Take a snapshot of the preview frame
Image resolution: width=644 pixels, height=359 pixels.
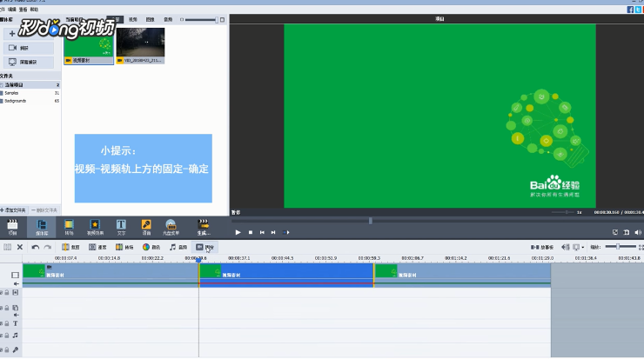[x=627, y=232]
